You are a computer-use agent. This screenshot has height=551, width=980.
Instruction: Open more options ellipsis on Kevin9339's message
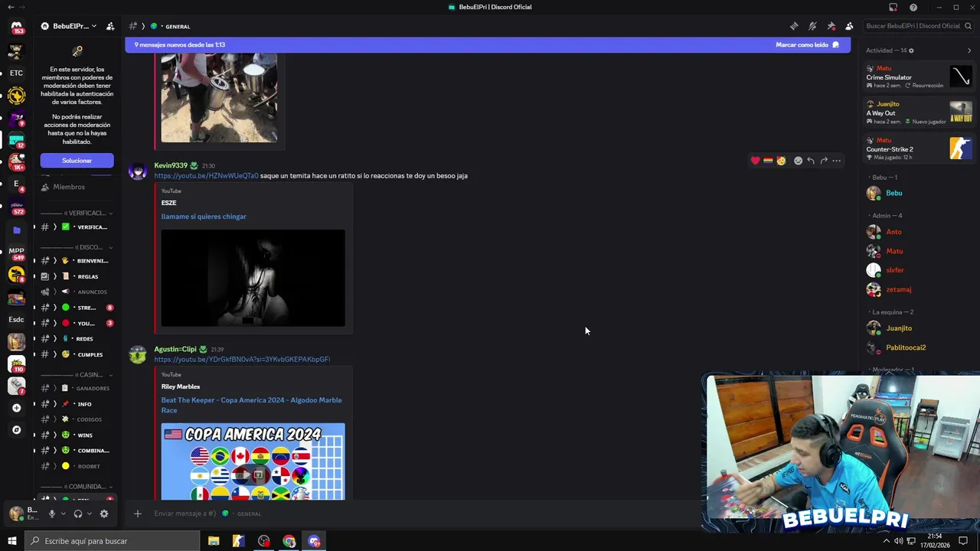pos(837,161)
